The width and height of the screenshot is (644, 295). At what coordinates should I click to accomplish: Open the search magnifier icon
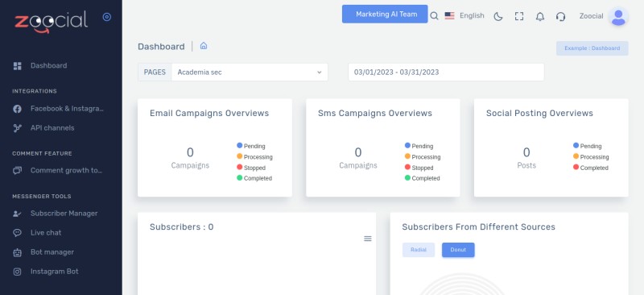coord(434,16)
